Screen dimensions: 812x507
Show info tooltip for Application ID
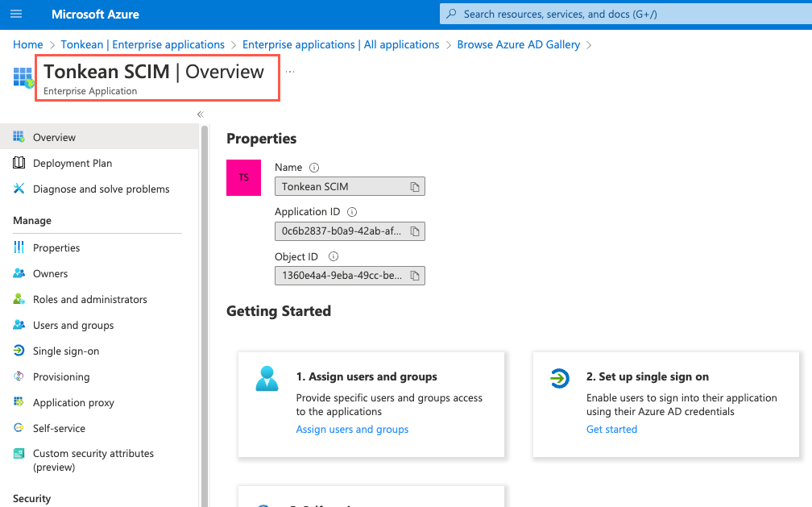click(x=351, y=212)
